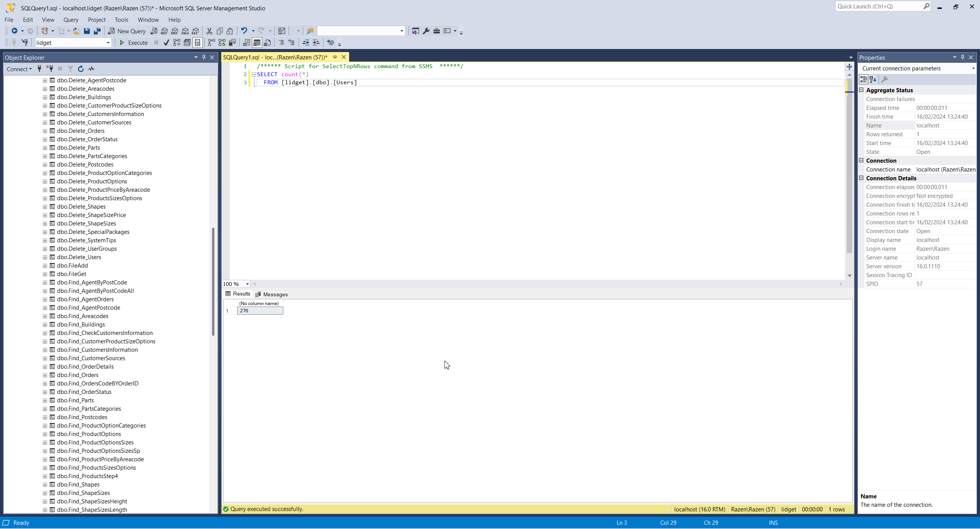Refresh the Object Explorer tree
The height and width of the screenshot is (529, 980).
click(81, 69)
